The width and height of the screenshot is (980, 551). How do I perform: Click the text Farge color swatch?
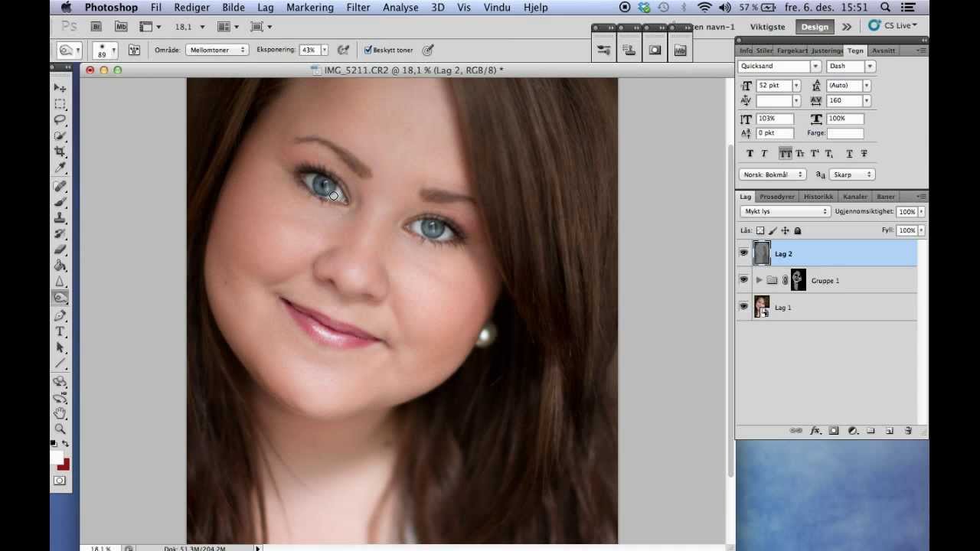pyautogui.click(x=845, y=133)
